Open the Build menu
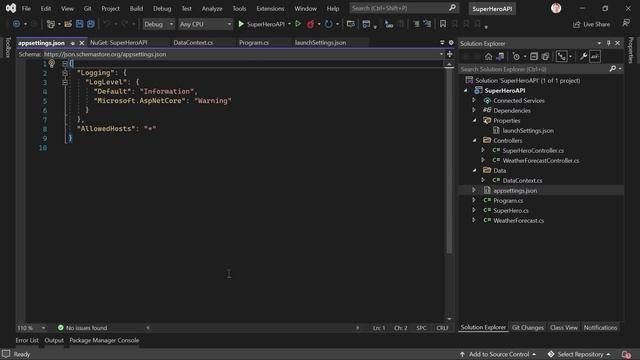640x360 pixels. (x=136, y=8)
